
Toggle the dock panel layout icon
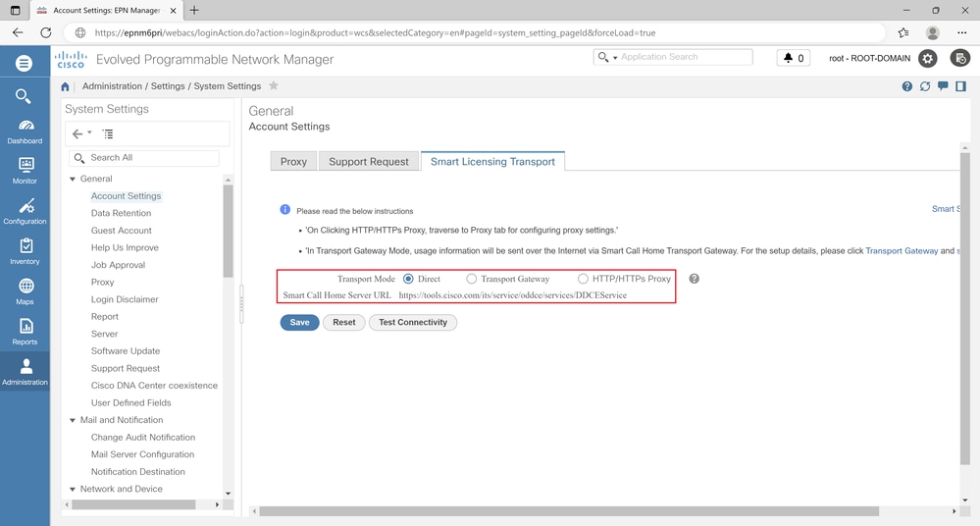(960, 86)
